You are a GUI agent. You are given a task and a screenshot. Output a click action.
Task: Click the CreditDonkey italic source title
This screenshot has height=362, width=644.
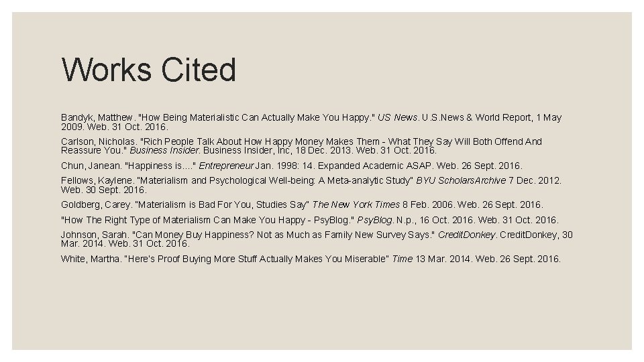point(466,235)
